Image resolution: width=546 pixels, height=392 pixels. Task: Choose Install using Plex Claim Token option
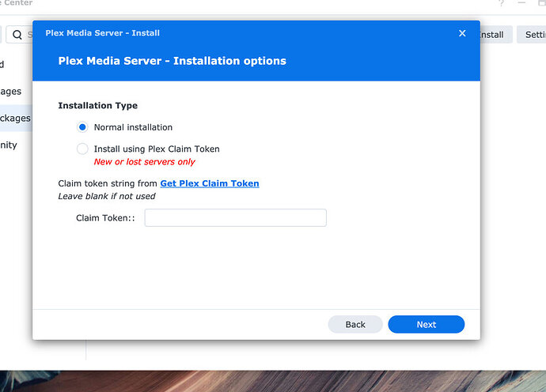[x=82, y=149]
